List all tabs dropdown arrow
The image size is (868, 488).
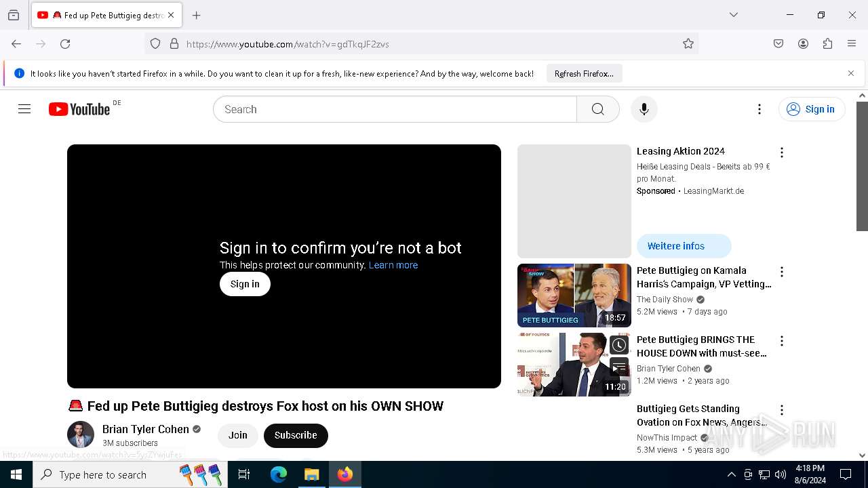[733, 15]
